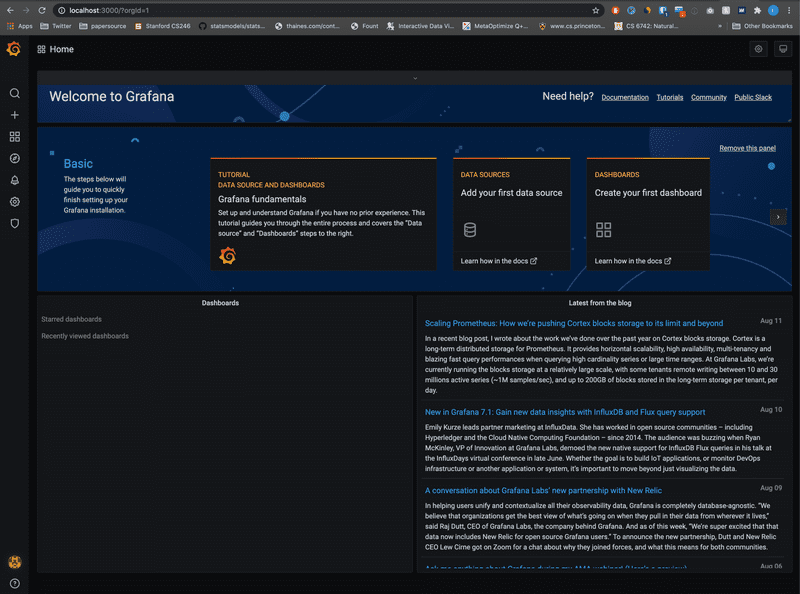The image size is (800, 594).
Task: Click Remove this panel link
Action: click(x=747, y=148)
